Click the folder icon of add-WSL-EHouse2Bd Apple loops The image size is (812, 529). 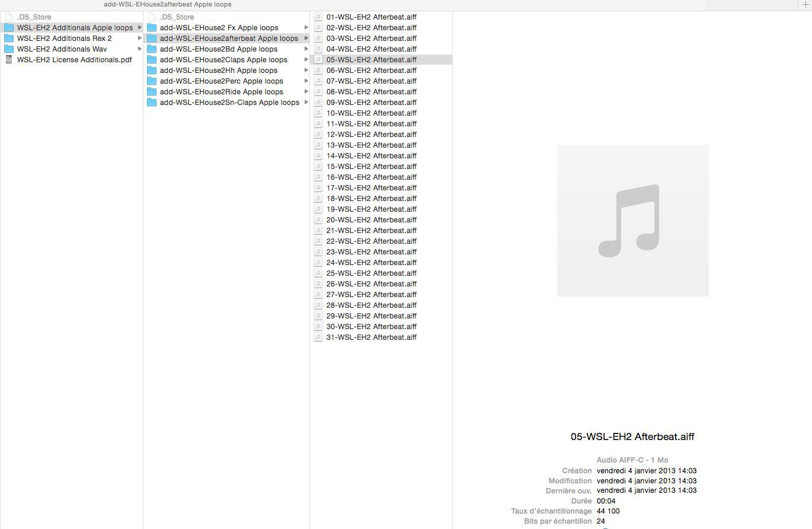152,49
